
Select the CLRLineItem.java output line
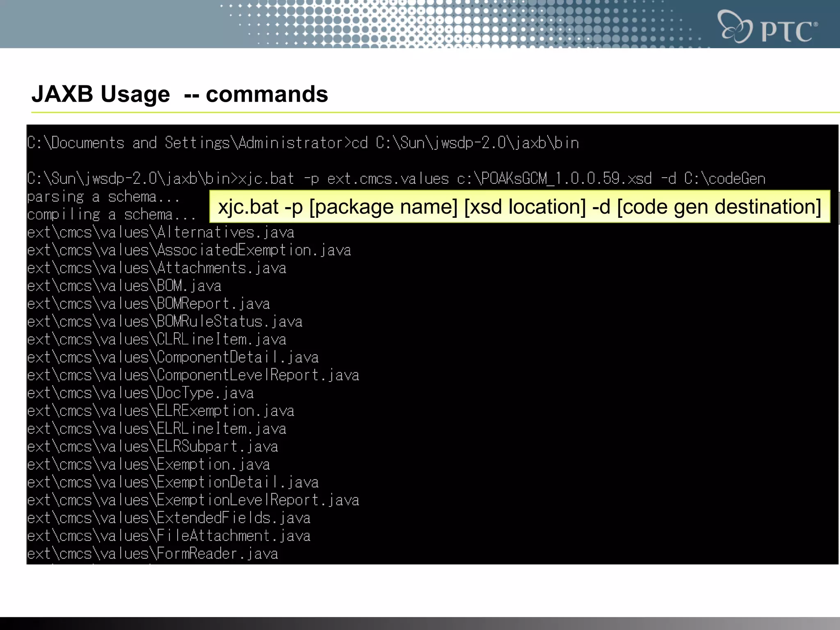157,340
